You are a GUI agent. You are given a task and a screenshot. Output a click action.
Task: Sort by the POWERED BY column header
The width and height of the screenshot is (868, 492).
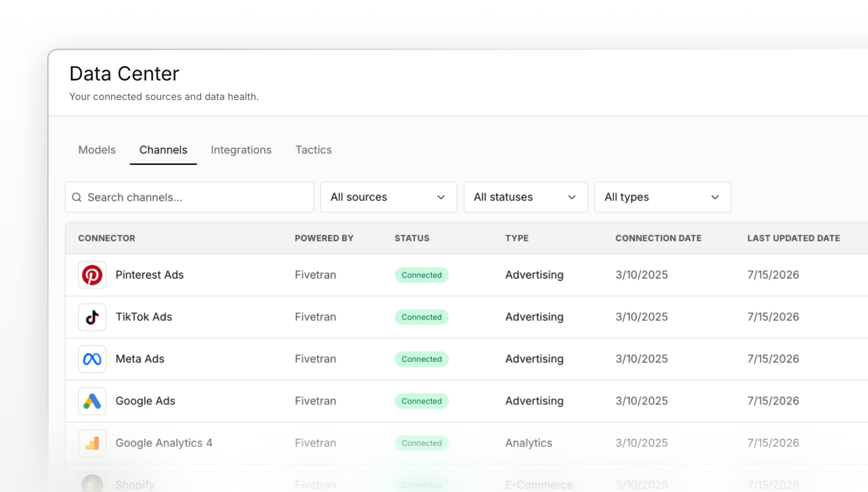pos(324,238)
